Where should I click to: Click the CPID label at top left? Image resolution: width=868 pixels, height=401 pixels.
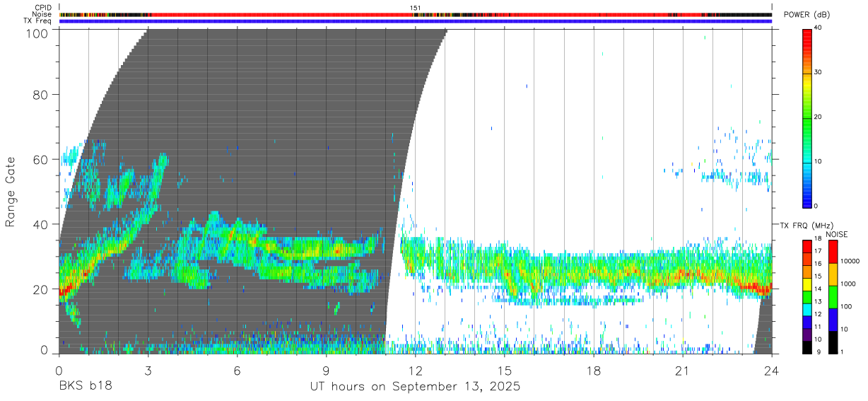42,8
